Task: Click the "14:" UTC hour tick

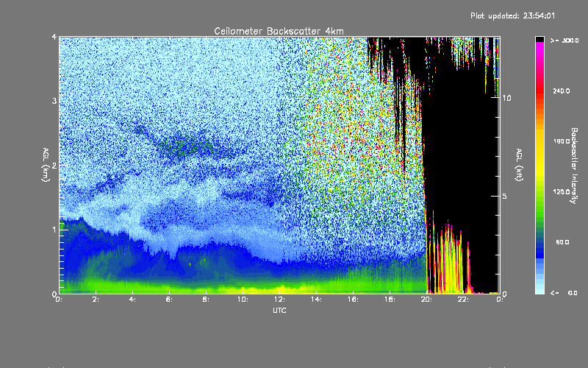Action: click(316, 300)
